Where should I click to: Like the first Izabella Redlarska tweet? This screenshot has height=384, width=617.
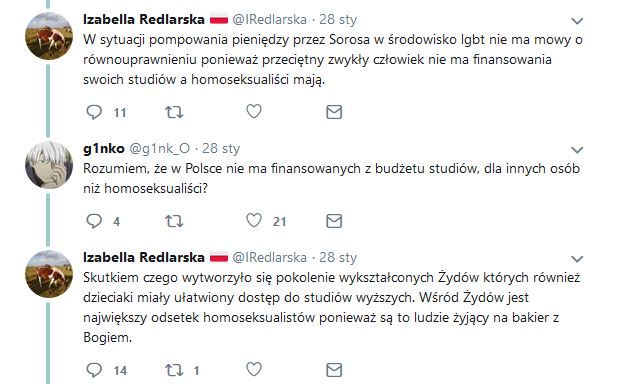coord(254,112)
